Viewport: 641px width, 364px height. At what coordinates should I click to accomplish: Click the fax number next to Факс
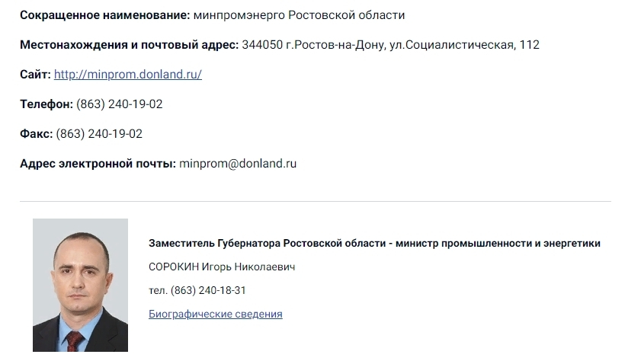tap(99, 134)
